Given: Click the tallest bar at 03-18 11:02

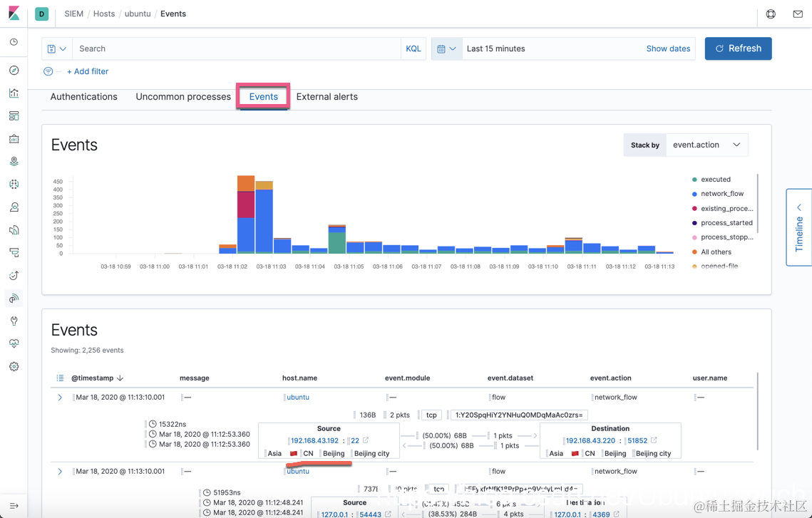Looking at the screenshot, I should 246,214.
